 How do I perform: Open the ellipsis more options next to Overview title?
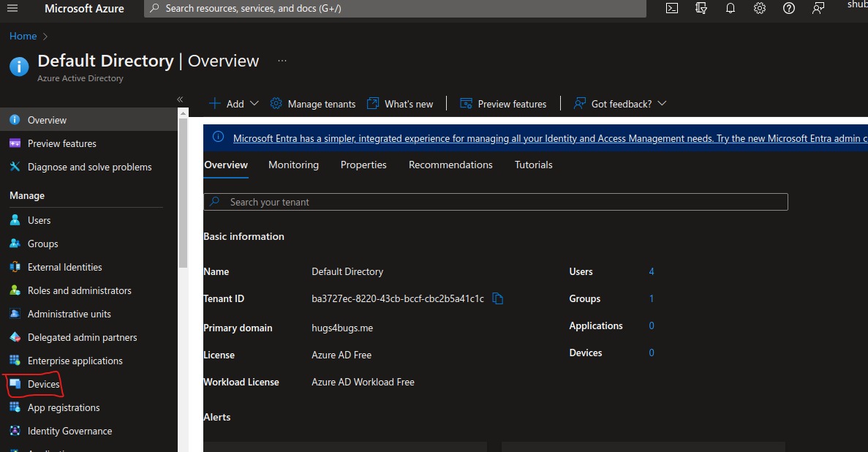click(282, 61)
